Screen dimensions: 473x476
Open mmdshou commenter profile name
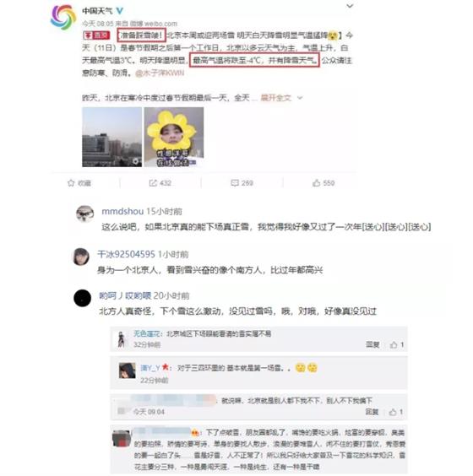[x=122, y=211]
